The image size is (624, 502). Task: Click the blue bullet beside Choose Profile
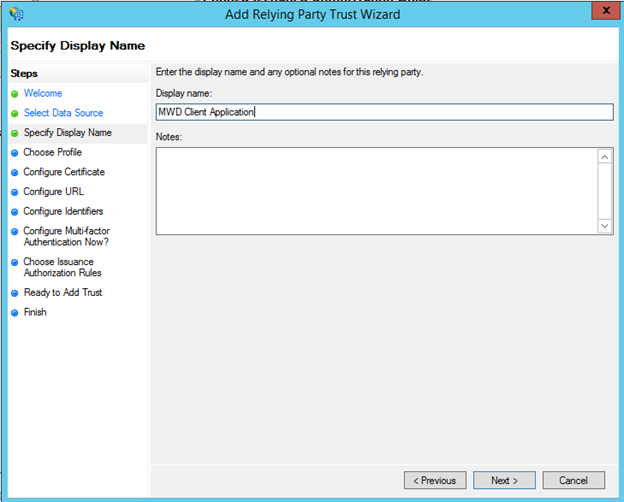click(x=15, y=153)
